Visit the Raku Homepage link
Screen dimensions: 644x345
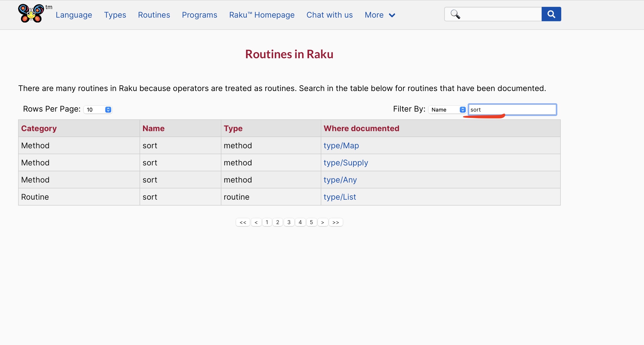[262, 15]
